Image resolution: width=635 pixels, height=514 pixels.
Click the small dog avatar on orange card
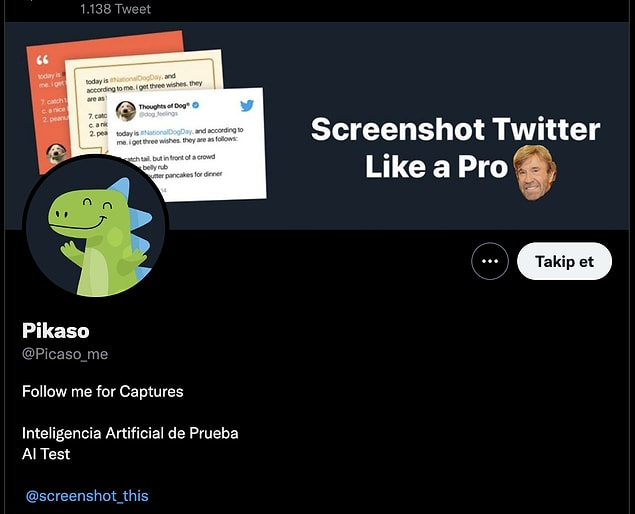(56, 152)
